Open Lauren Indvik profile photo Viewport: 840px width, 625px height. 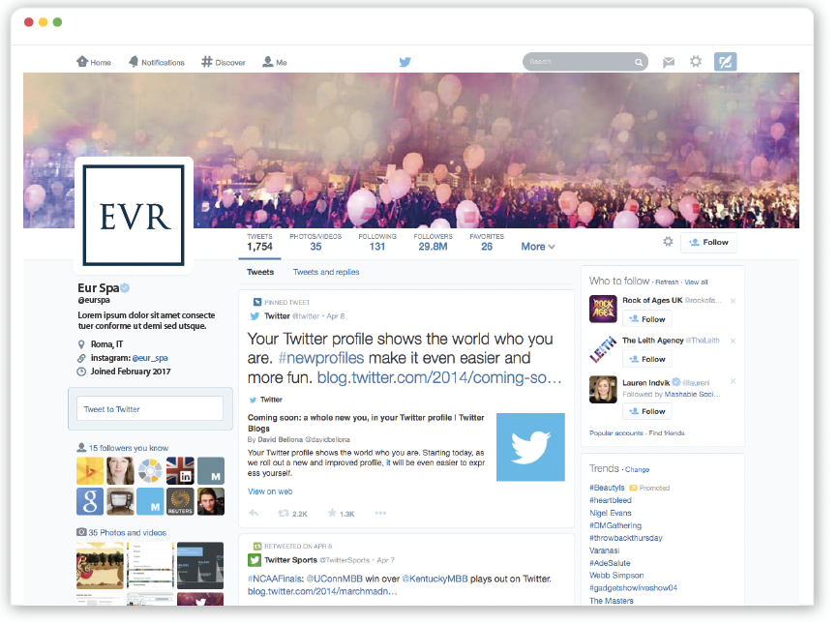(x=603, y=389)
